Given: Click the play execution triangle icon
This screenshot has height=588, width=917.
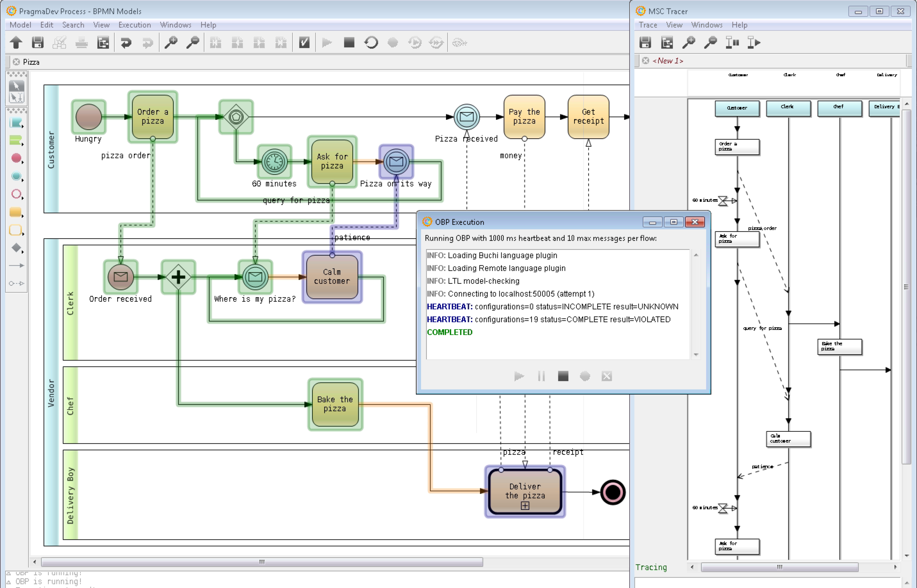Looking at the screenshot, I should point(327,43).
